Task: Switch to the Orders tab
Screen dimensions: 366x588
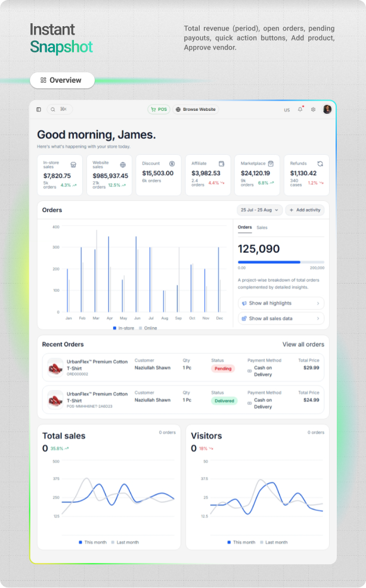Action: [x=245, y=227]
